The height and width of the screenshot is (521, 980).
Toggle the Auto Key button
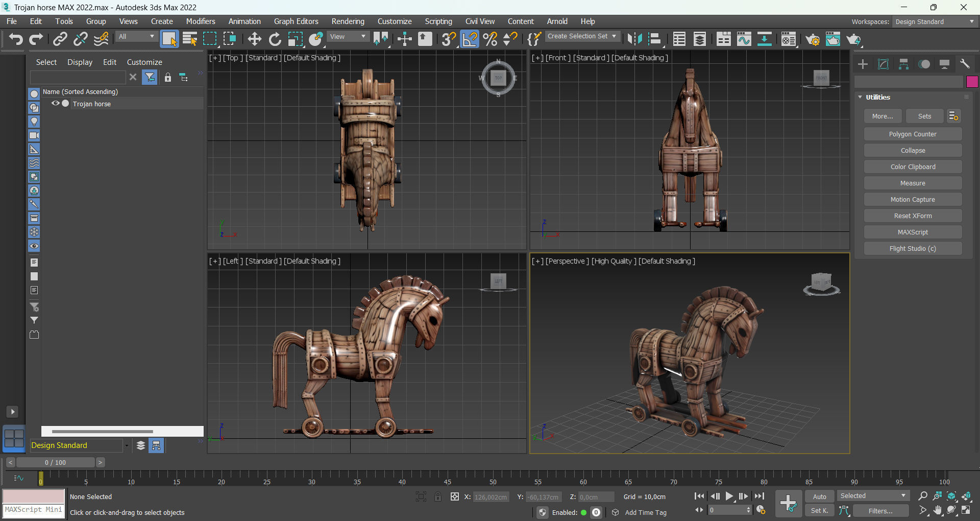820,496
